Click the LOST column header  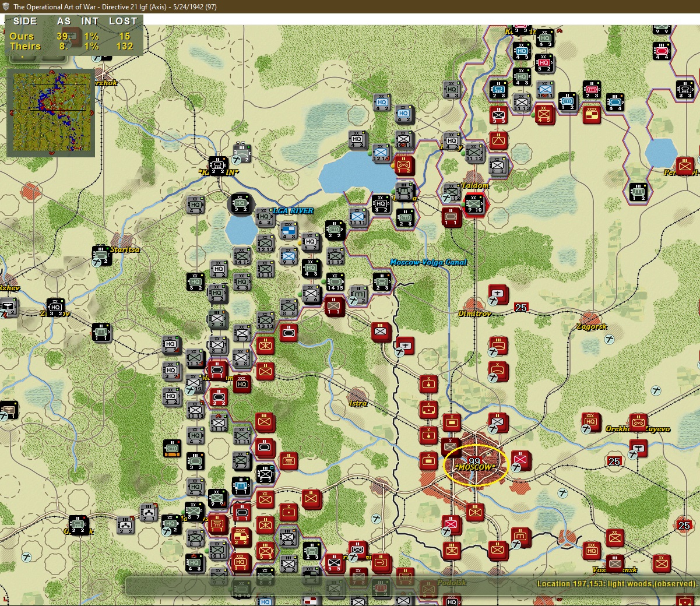(123, 21)
